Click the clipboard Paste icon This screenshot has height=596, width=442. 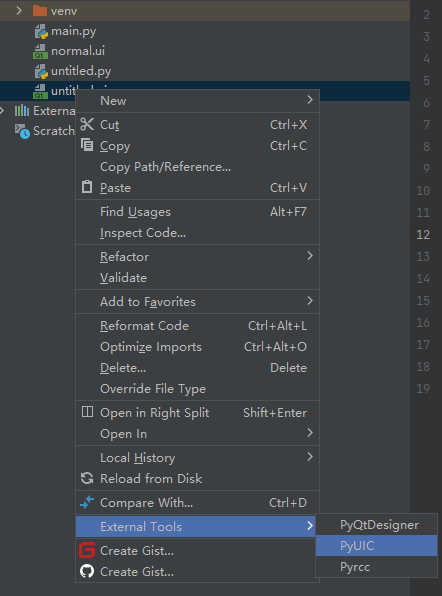pyautogui.click(x=87, y=187)
